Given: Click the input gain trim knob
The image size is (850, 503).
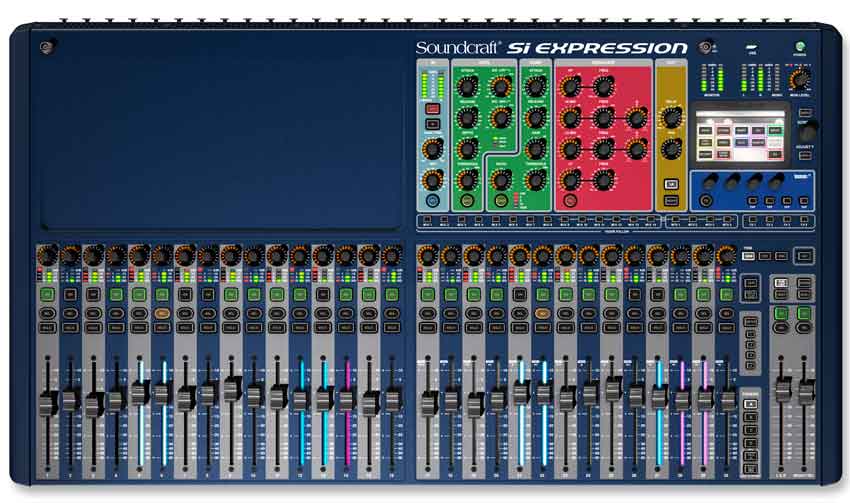Looking at the screenshot, I should tap(433, 148).
